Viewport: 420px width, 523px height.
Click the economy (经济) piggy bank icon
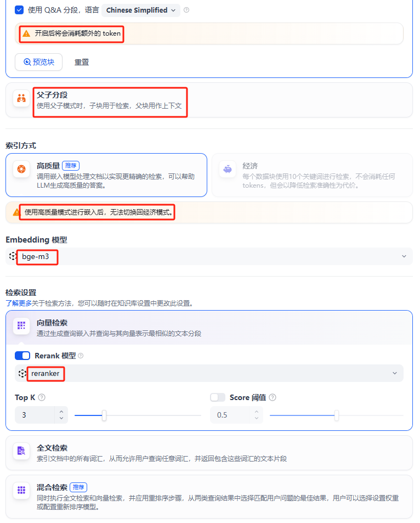tap(228, 170)
